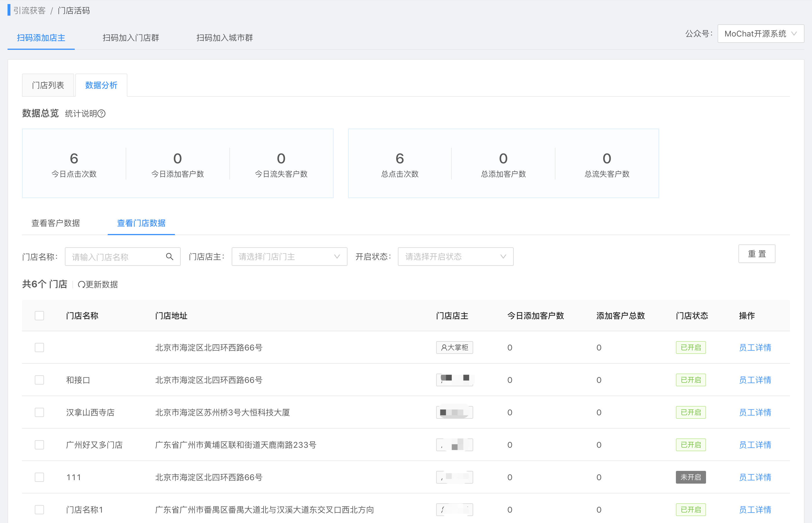
Task: Click the 门店店主 column header
Action: (x=452, y=315)
